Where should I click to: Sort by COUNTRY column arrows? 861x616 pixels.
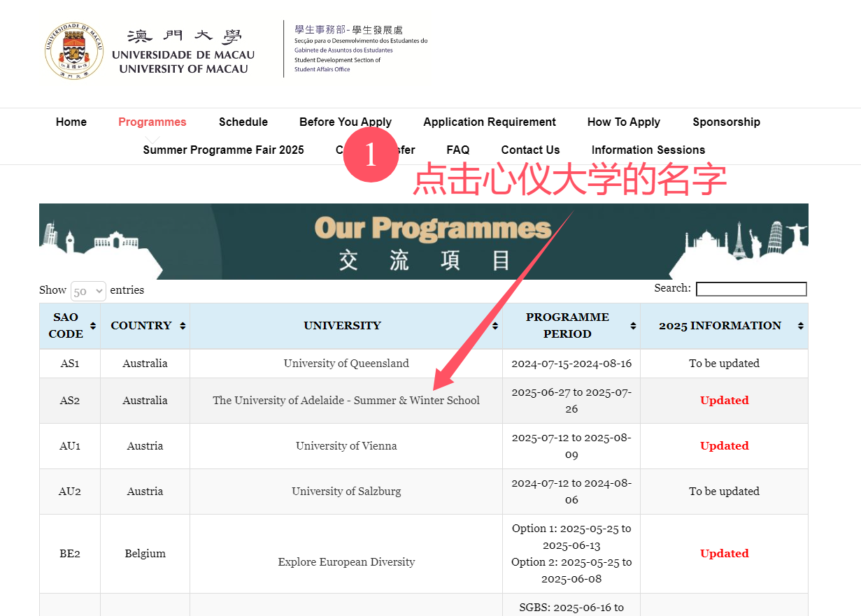[183, 326]
